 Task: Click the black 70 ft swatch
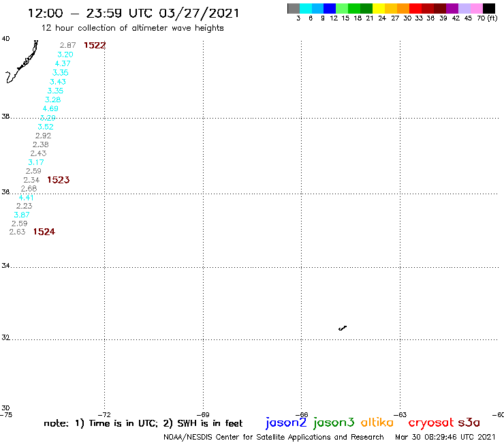tap(488, 8)
